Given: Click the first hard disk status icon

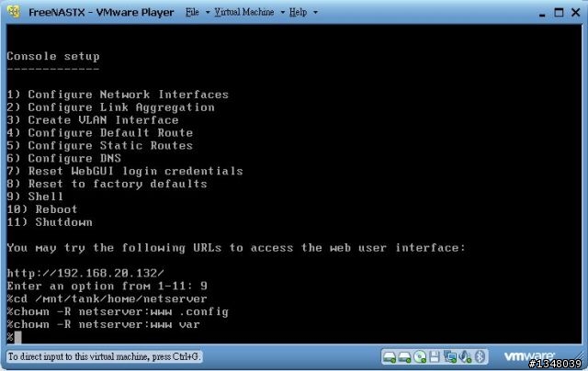Looking at the screenshot, I should [x=390, y=356].
